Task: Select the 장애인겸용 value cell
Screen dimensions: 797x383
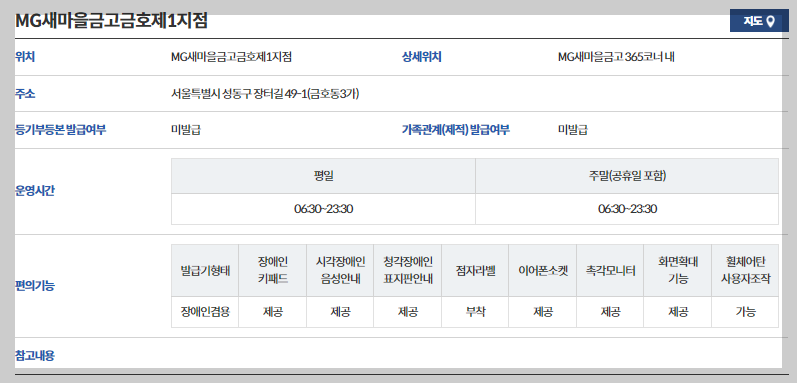Action: tap(205, 312)
